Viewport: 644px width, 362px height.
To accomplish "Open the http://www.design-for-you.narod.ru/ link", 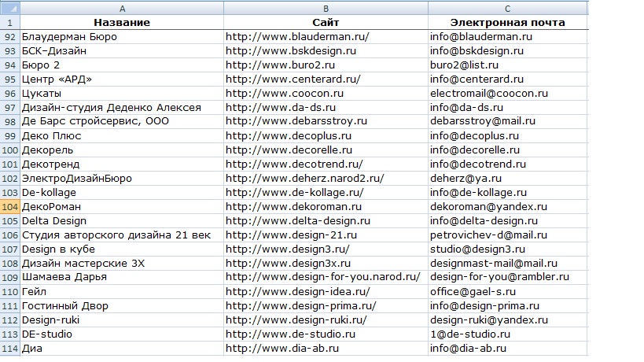I will click(322, 277).
